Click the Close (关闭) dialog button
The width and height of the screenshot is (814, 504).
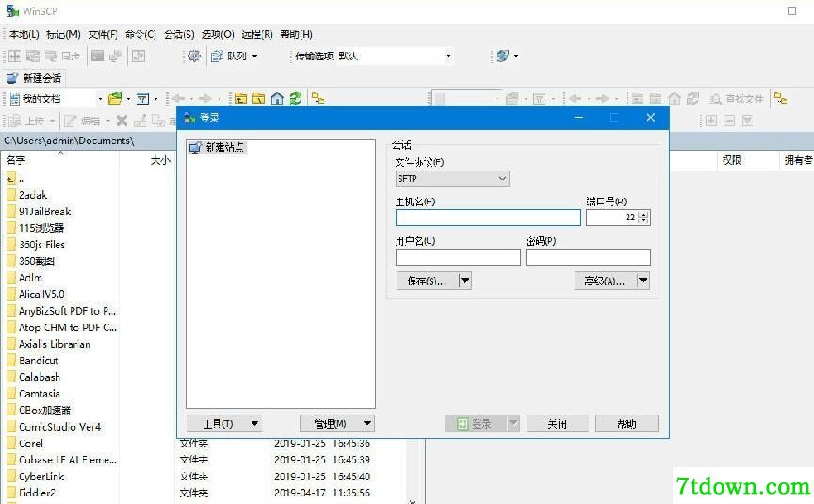coord(558,424)
